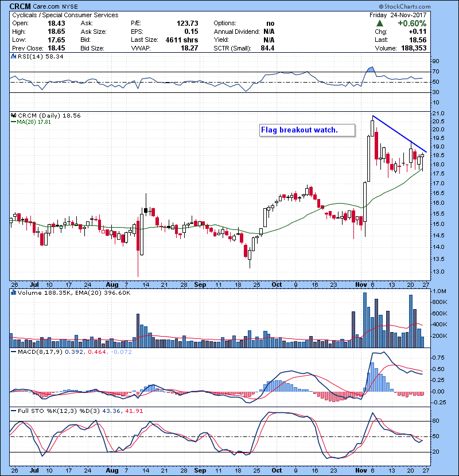Viewport: 459px width, 476px height.
Task: Click the Low price 17.65
Action: (x=56, y=40)
